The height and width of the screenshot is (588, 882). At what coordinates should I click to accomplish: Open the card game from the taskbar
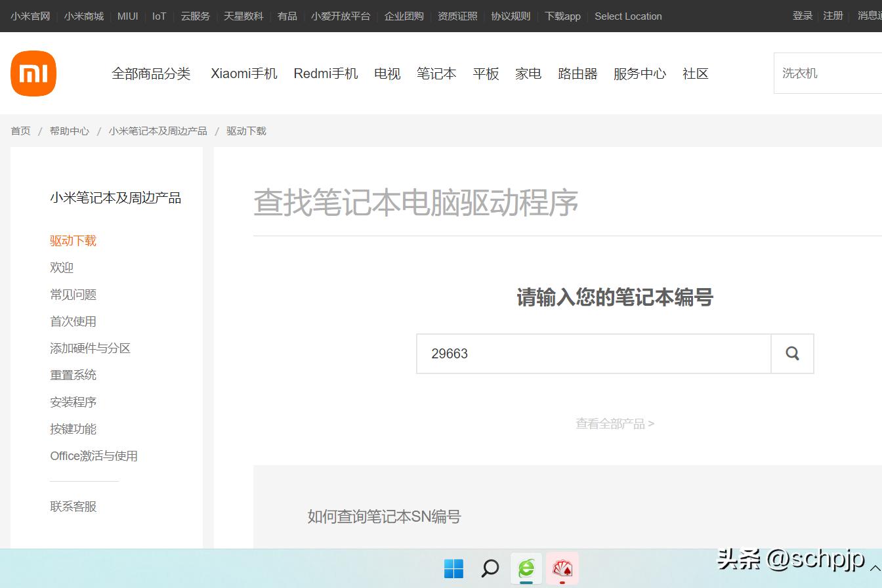point(562,568)
